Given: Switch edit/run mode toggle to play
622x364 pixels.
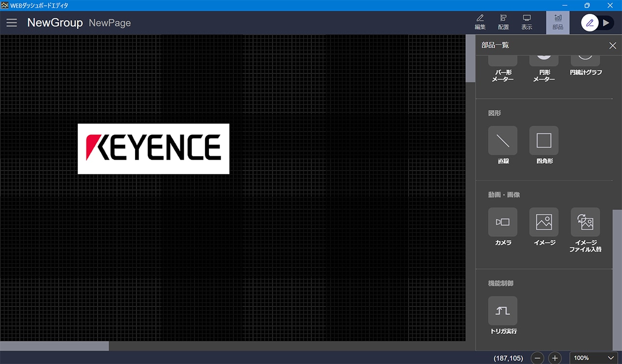Looking at the screenshot, I should pyautogui.click(x=605, y=23).
